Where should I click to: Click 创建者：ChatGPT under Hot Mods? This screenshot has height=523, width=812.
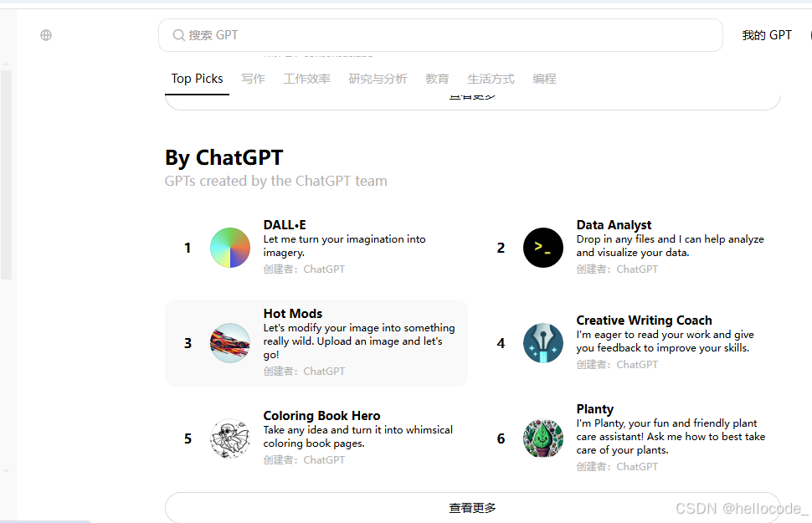(x=304, y=372)
